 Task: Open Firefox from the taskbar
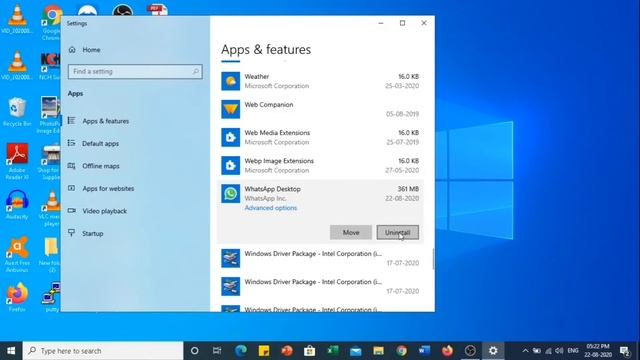pyautogui.click(x=447, y=351)
